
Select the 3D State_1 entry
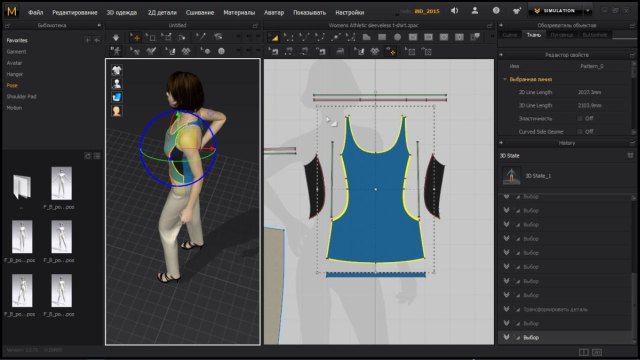[x=538, y=176]
